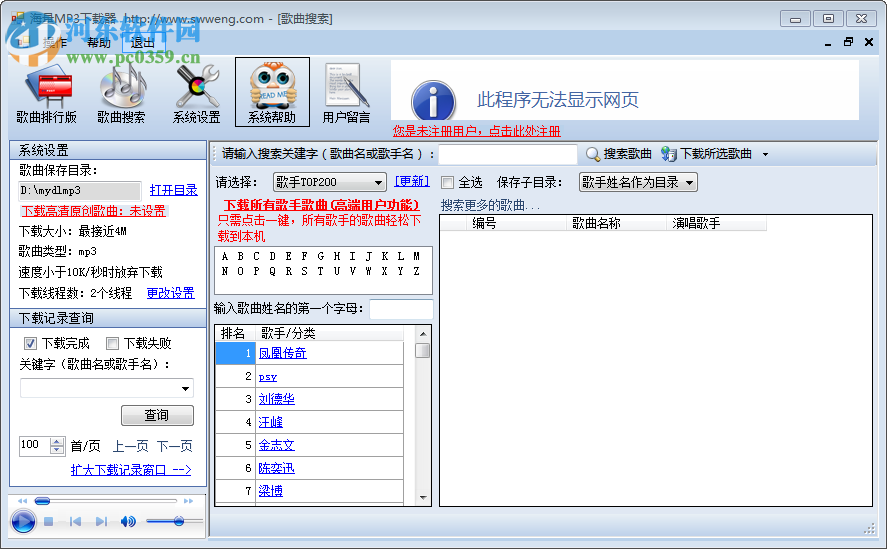Open the 用户留言 notepad icon
The image size is (887, 549).
(346, 93)
